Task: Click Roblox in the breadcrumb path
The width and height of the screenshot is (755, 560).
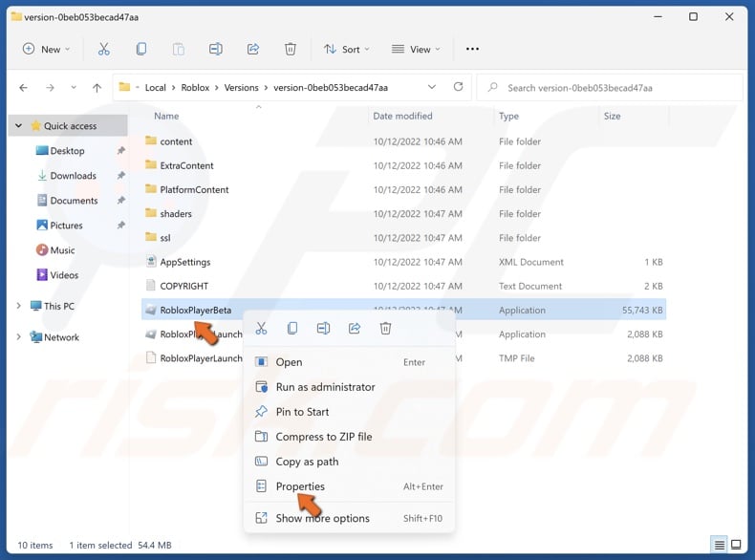Action: [x=195, y=88]
